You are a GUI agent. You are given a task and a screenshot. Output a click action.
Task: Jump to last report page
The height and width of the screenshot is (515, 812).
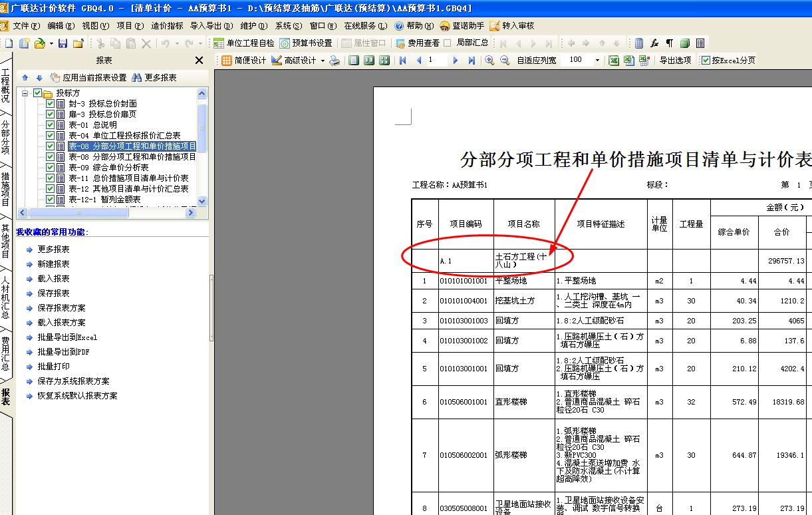tap(471, 61)
